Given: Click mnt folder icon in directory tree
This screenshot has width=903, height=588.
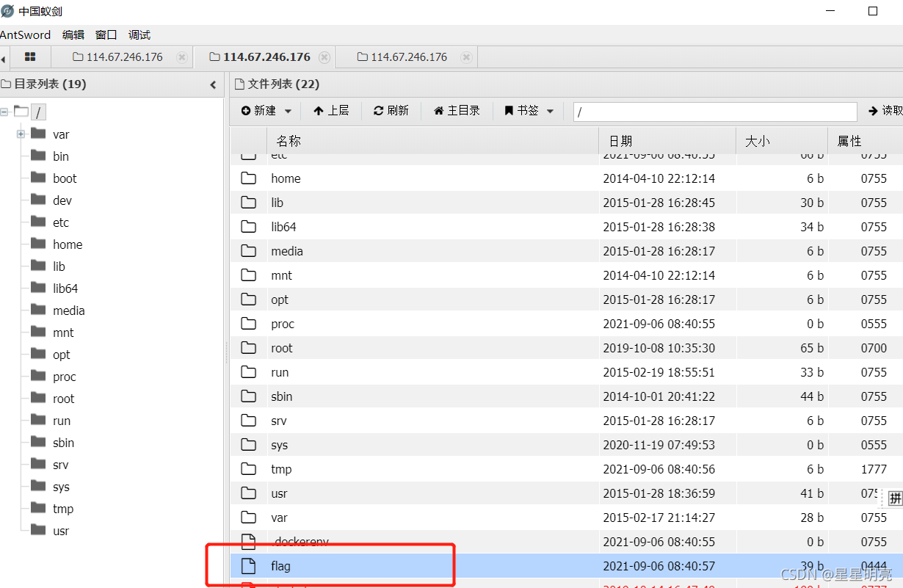Looking at the screenshot, I should pos(38,332).
